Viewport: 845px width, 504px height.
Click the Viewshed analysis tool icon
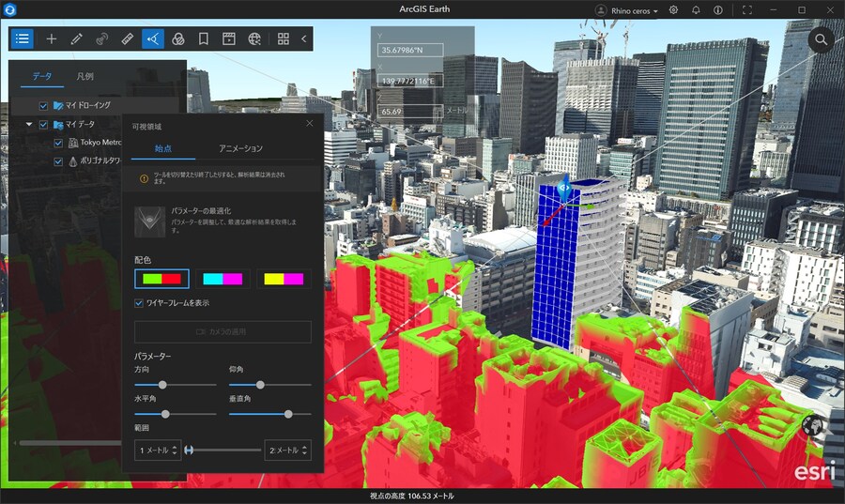[153, 39]
